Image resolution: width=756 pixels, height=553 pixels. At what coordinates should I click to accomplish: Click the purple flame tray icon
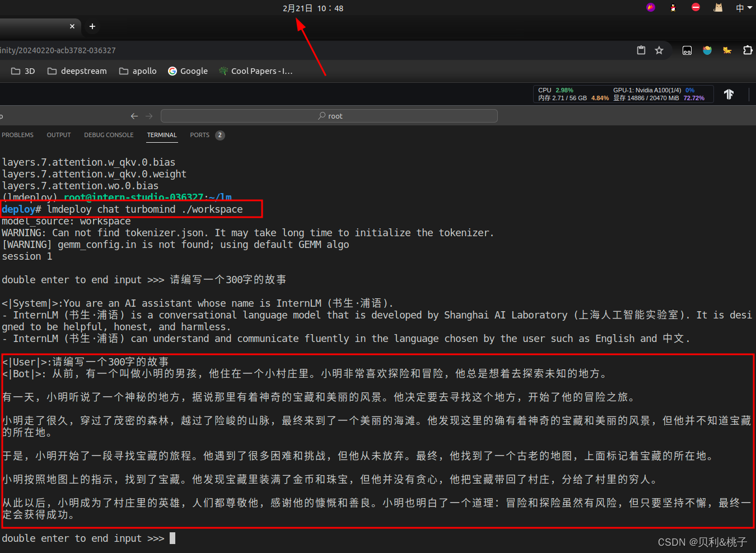coord(651,8)
